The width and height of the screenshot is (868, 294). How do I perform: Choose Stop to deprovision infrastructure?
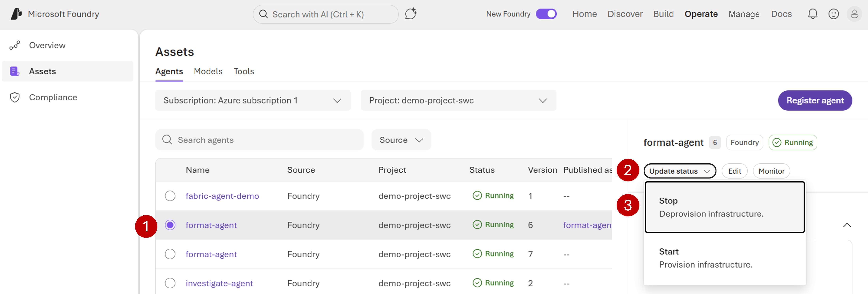[x=725, y=207]
